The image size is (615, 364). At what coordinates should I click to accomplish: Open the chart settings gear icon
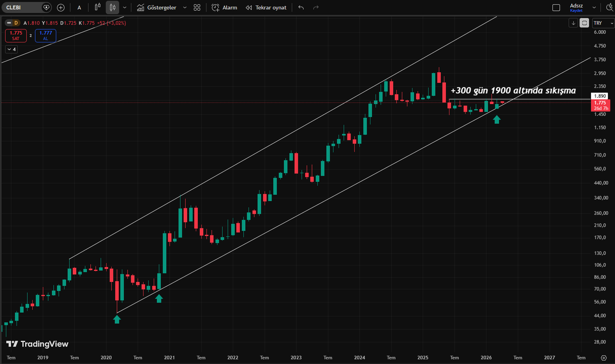pos(604,358)
